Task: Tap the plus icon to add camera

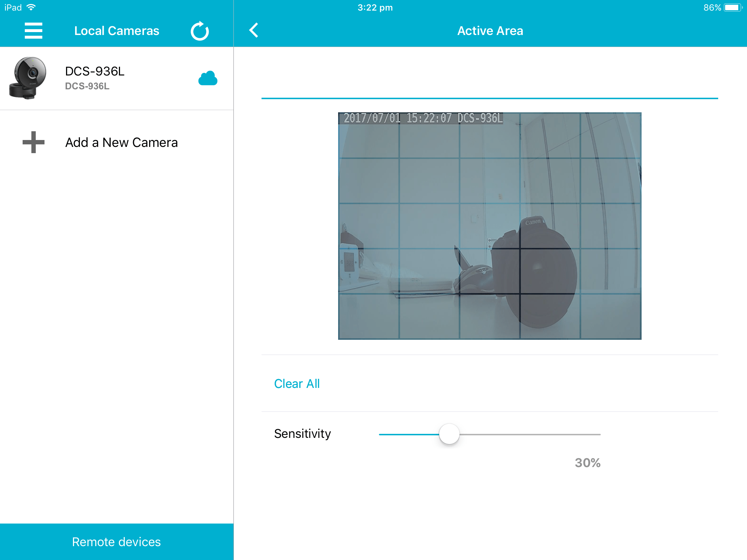Action: coord(33,142)
